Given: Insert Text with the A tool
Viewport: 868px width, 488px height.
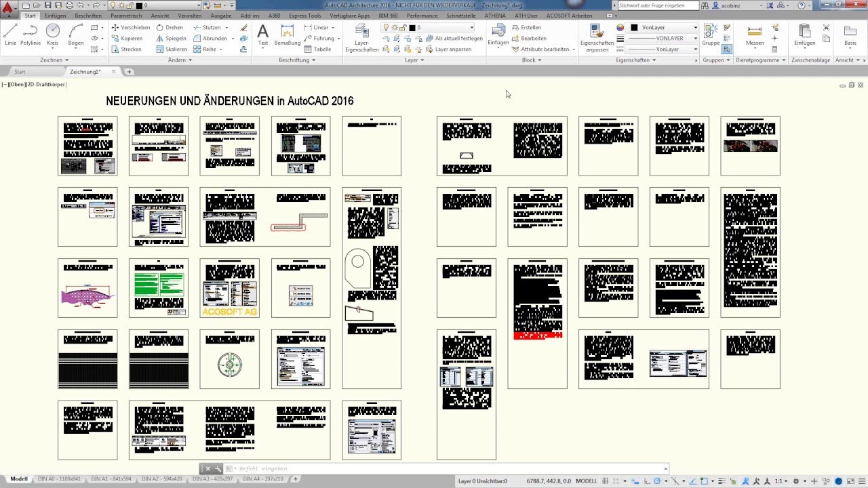Looking at the screenshot, I should [x=263, y=35].
